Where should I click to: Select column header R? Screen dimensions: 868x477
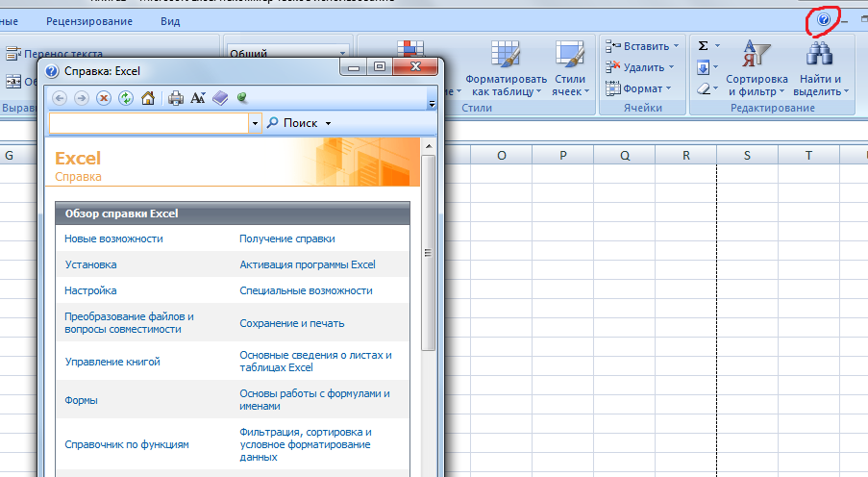[686, 155]
